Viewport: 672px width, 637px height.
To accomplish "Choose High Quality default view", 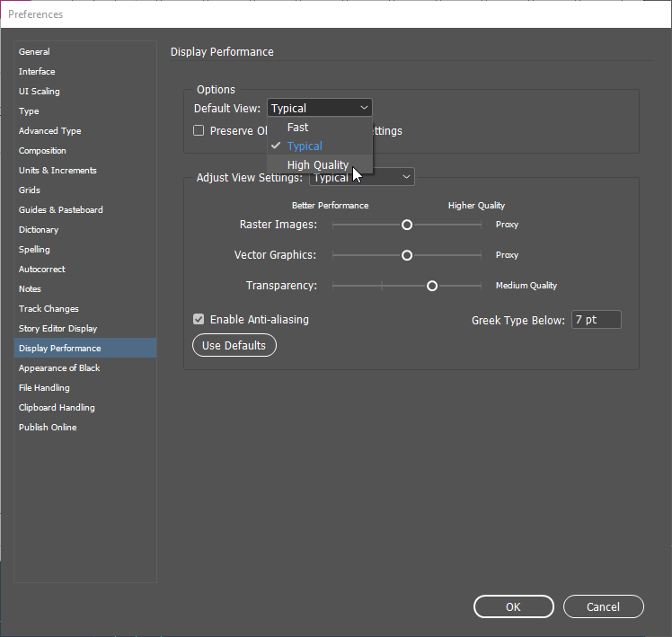I will (x=320, y=164).
